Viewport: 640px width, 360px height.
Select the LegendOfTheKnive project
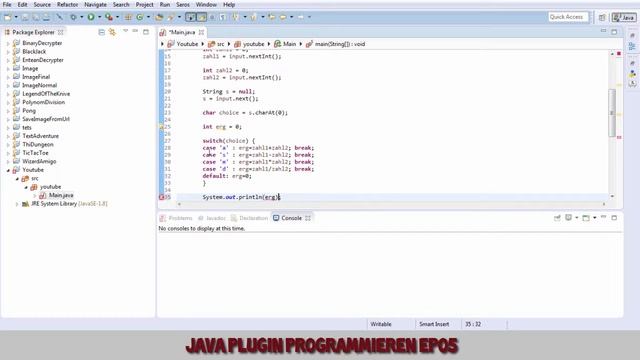point(46,93)
